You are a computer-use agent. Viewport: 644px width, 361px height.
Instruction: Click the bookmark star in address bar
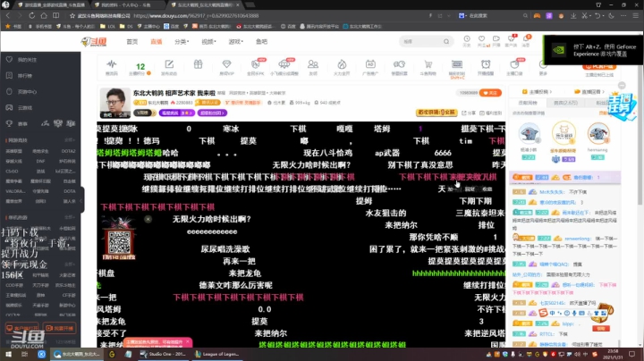[72, 15]
